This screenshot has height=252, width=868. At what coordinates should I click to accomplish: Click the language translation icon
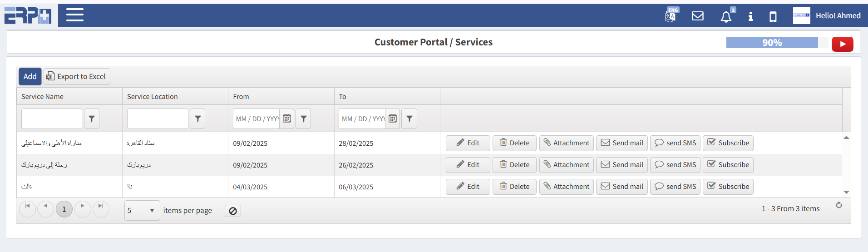671,15
